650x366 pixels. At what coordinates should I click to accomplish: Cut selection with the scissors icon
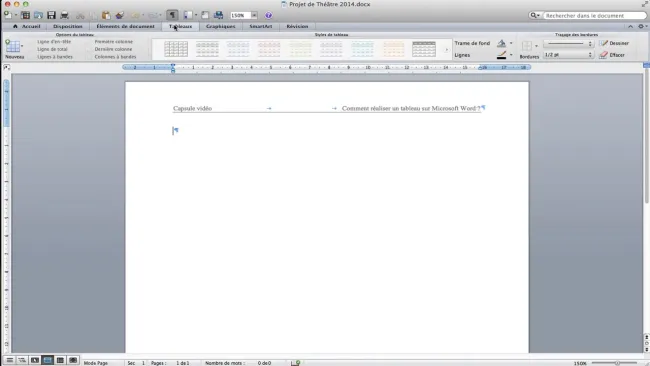tap(80, 16)
